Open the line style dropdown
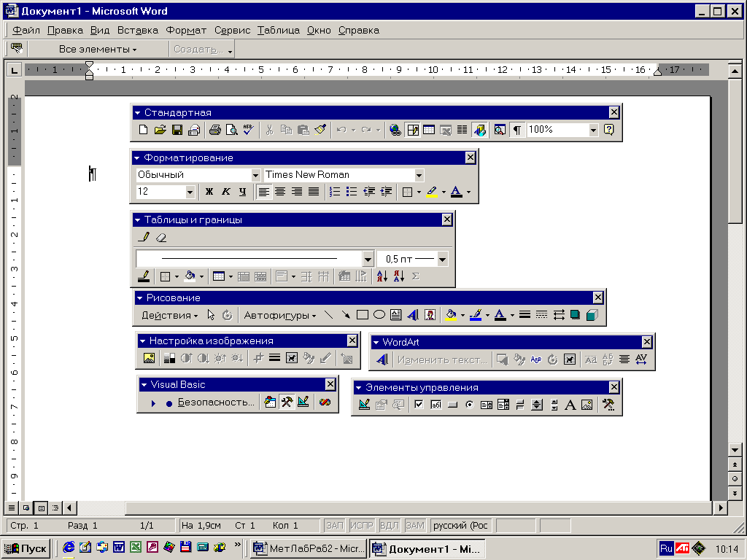 click(368, 259)
